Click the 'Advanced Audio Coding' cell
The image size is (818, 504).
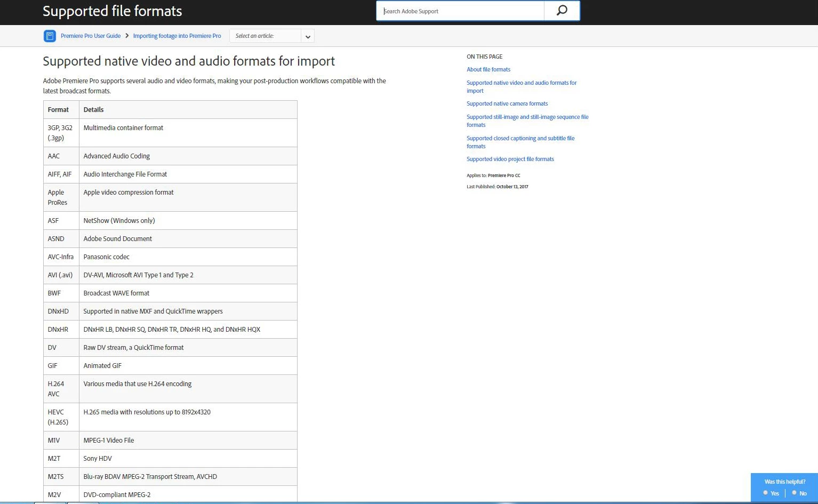coord(188,156)
